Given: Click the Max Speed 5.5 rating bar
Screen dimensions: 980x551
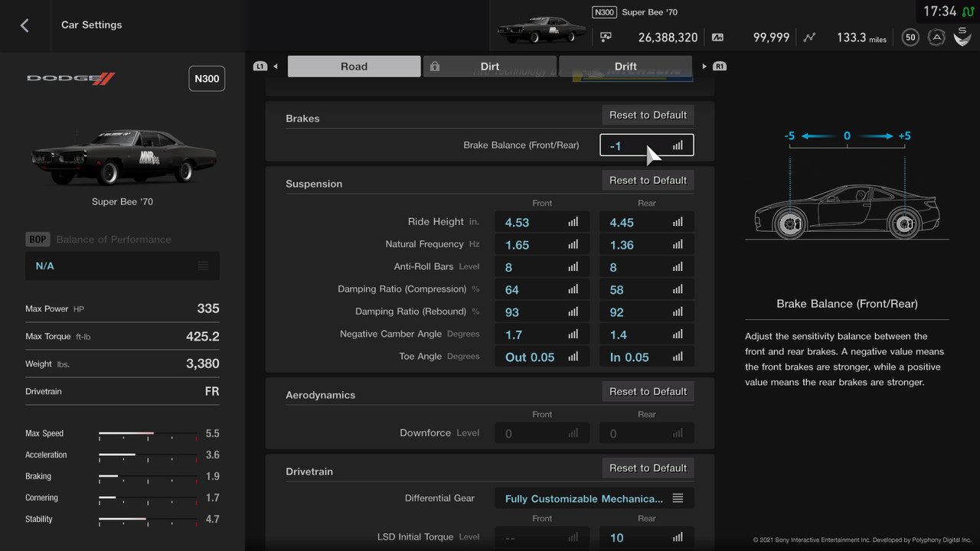Looking at the screenshot, I should [148, 434].
